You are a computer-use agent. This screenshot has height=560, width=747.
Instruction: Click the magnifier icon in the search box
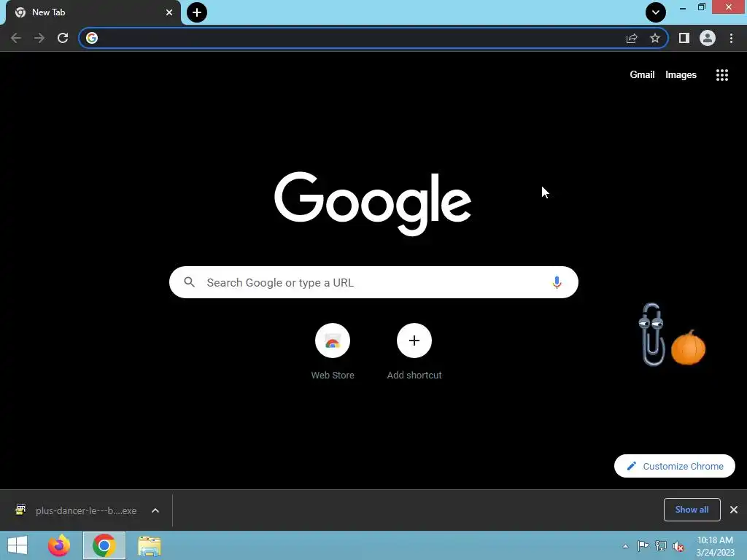click(189, 282)
